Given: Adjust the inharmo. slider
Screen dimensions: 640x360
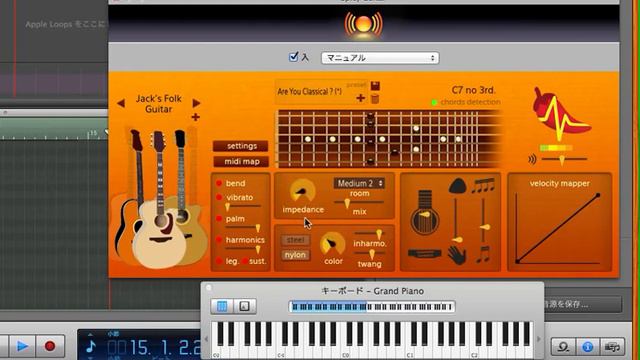Looking at the screenshot, I should pyautogui.click(x=369, y=234).
